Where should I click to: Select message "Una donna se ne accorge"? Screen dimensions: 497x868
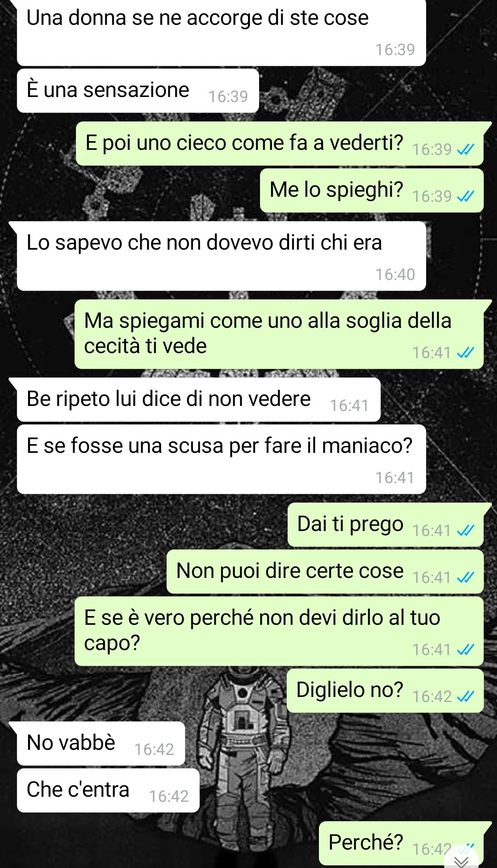pyautogui.click(x=221, y=32)
